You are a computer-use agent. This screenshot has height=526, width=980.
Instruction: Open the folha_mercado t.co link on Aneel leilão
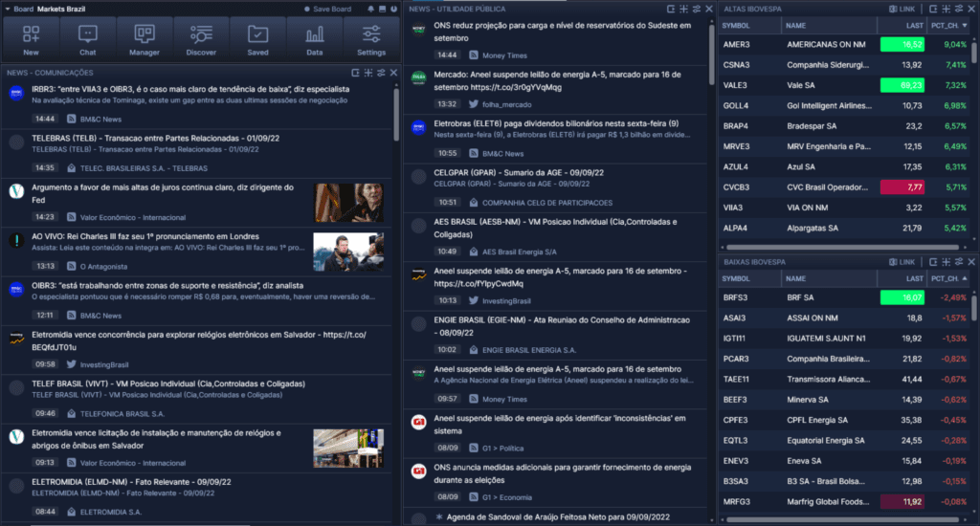tap(516, 87)
